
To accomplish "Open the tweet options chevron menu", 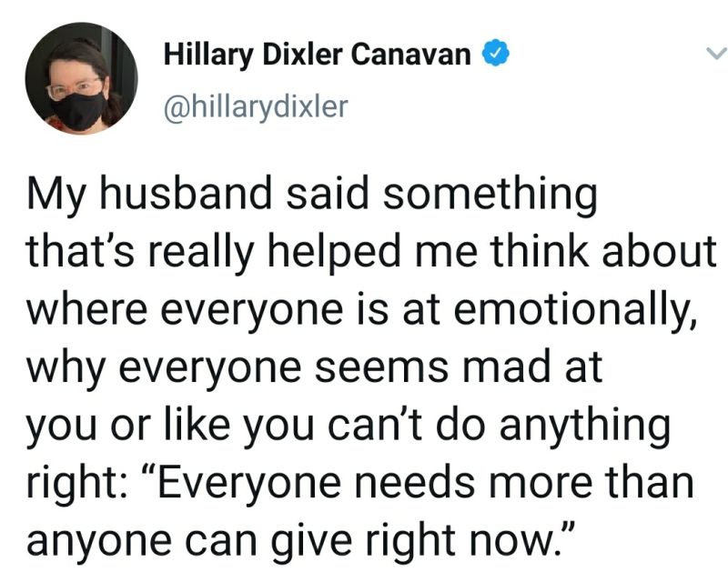I will [x=716, y=53].
